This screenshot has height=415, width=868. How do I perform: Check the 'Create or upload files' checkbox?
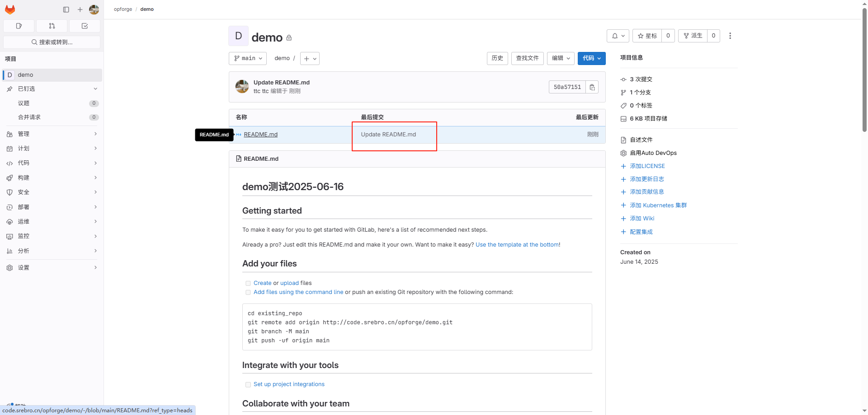point(248,284)
